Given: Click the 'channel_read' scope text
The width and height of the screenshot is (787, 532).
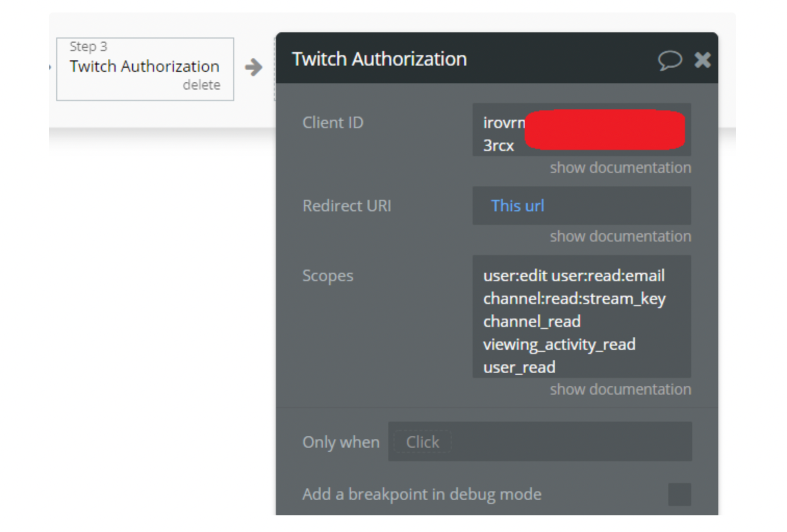Looking at the screenshot, I should click(531, 322).
